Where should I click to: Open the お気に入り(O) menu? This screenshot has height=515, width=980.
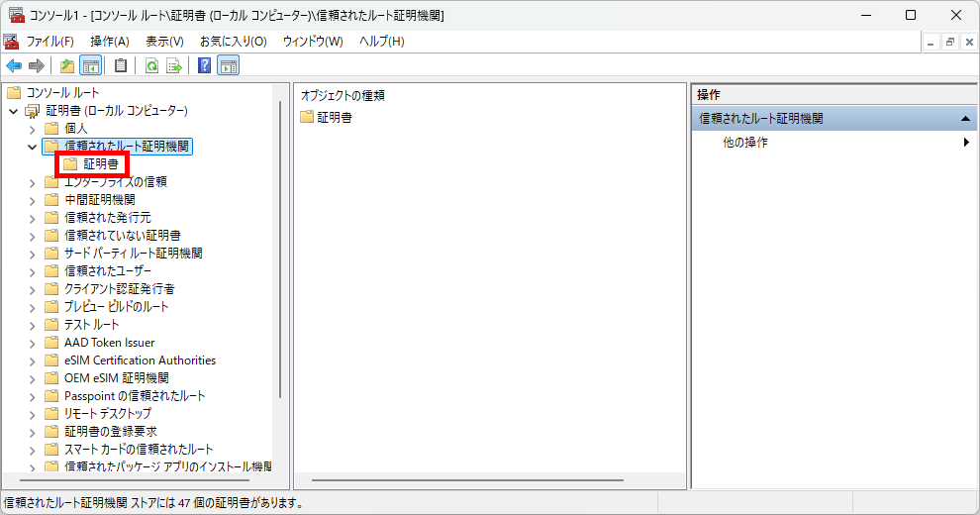click(x=233, y=42)
